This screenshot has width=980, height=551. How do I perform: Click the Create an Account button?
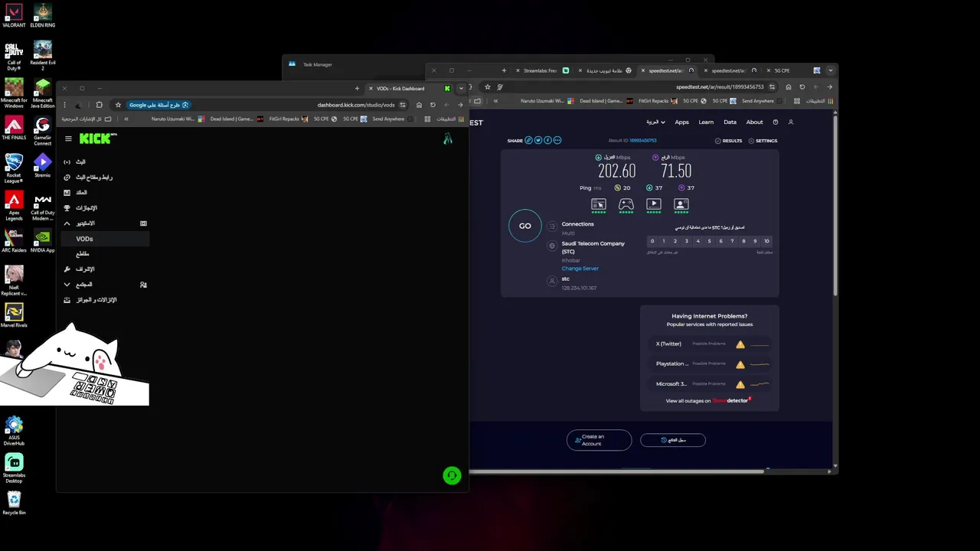[599, 440]
